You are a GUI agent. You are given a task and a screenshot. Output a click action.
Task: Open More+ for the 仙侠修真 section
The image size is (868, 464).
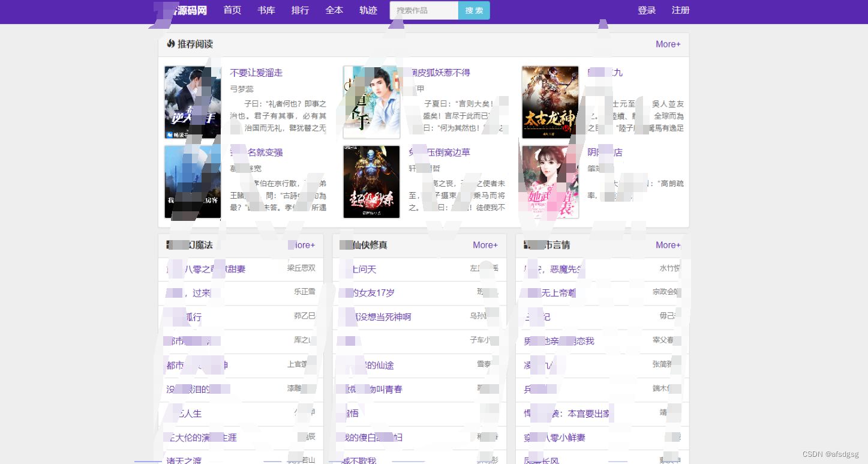coord(485,245)
